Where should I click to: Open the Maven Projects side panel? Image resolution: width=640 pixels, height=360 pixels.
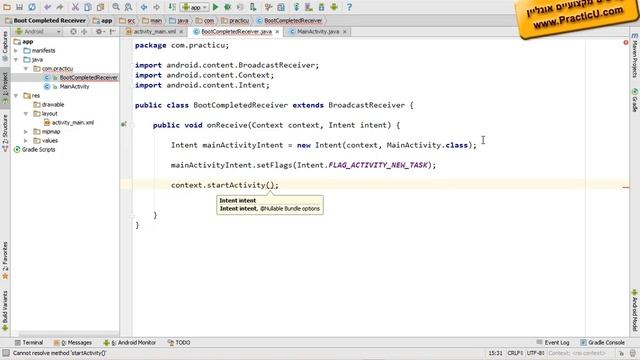pos(635,55)
